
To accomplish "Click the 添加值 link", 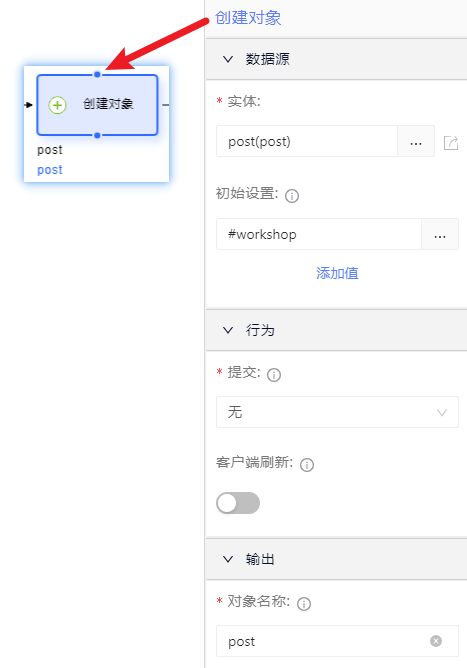I will [337, 273].
